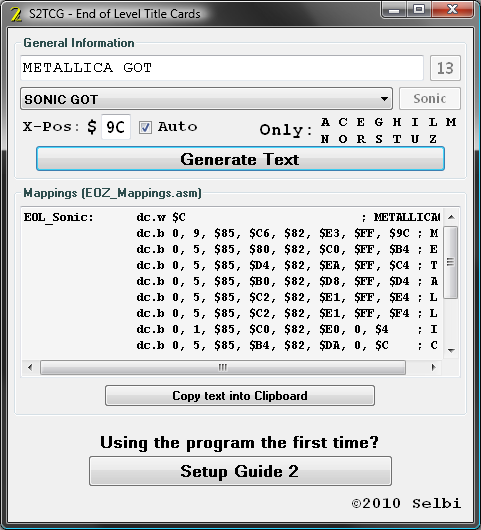481x530 pixels.
Task: Click the METALLICA GOT text input field
Action: (222, 68)
